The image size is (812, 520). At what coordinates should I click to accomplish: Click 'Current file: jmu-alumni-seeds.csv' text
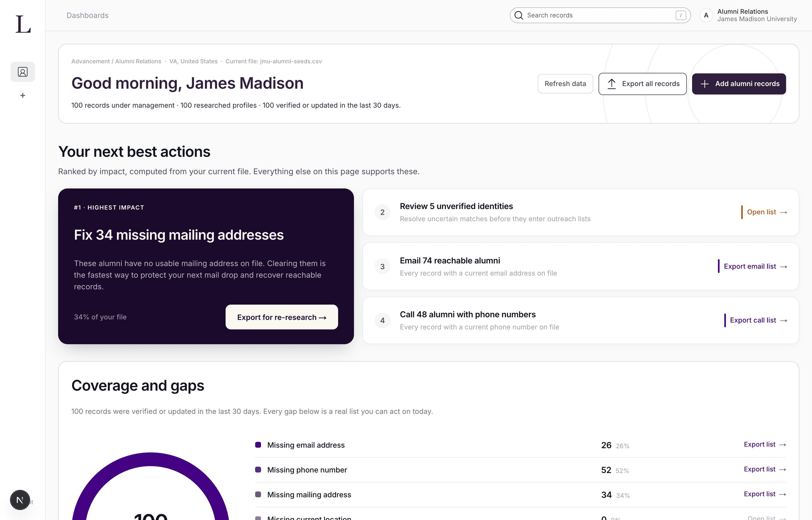(273, 62)
